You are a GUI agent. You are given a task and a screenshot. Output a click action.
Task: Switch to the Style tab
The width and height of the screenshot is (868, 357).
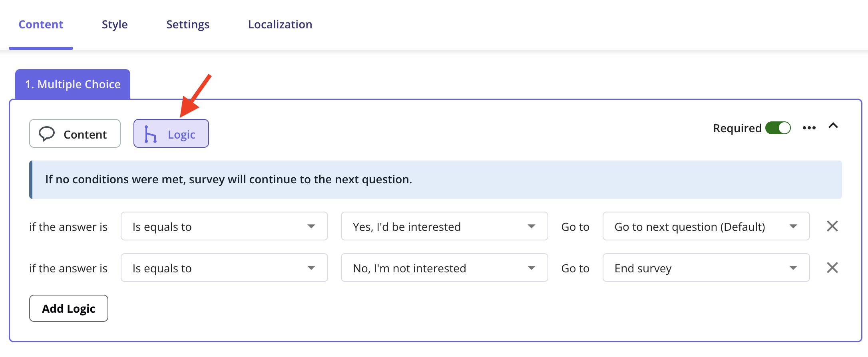click(x=115, y=24)
